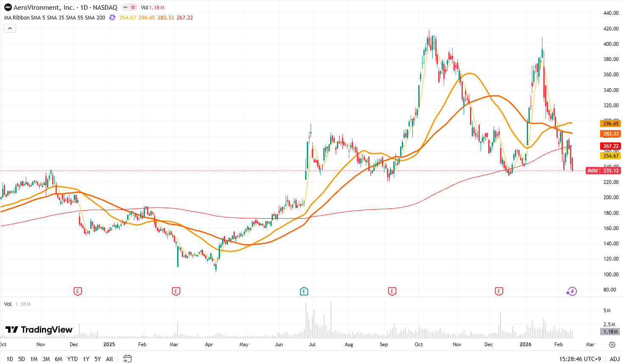The image size is (623, 364).
Task: Click the pink approximate-data status indicator
Action: 133,7
